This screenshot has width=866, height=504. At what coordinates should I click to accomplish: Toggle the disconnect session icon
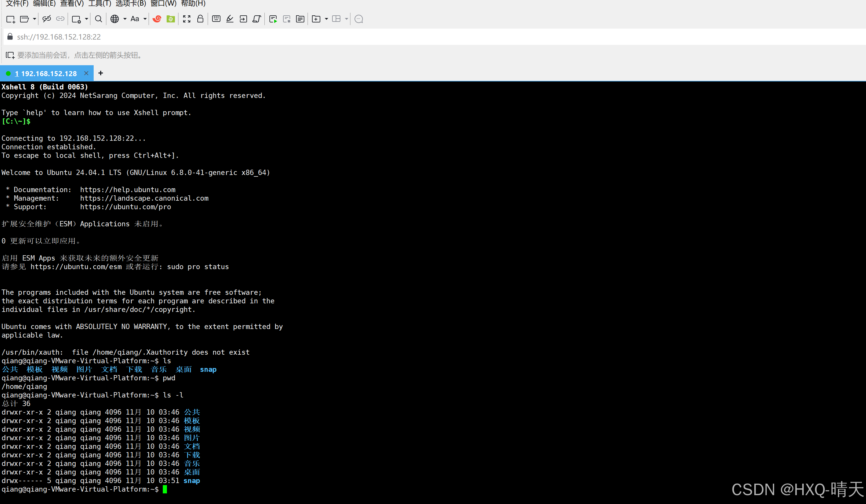pos(46,19)
